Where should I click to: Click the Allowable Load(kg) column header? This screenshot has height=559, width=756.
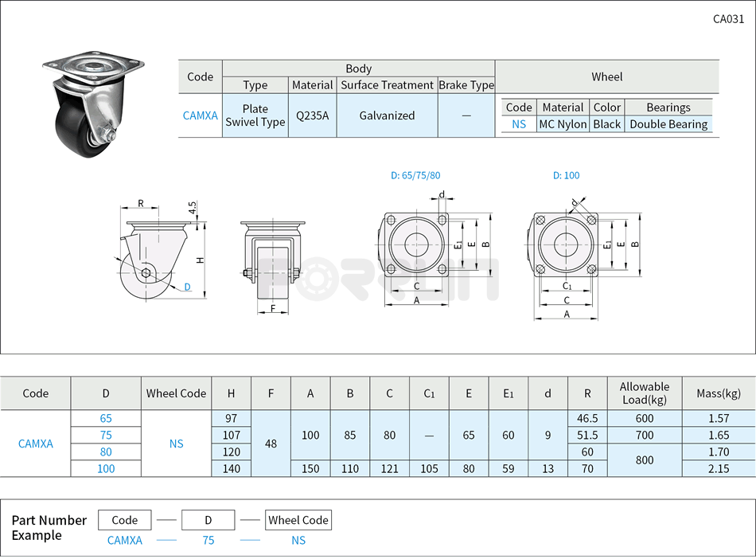(x=645, y=393)
